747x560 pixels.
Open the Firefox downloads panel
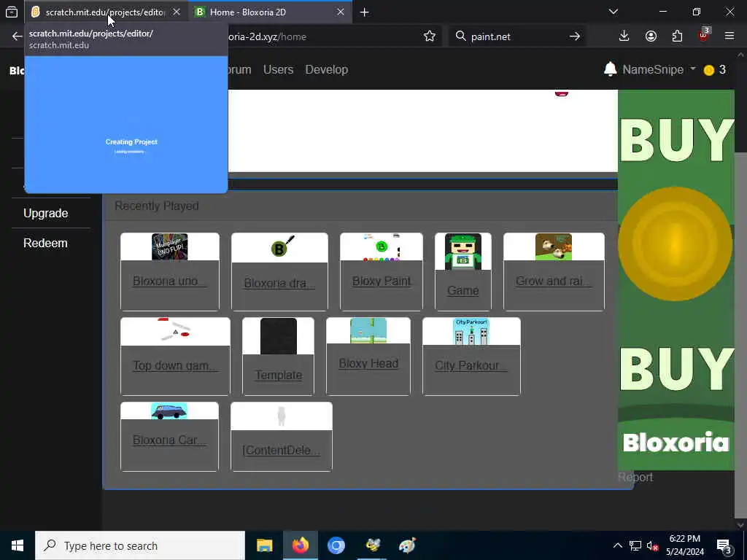point(624,36)
